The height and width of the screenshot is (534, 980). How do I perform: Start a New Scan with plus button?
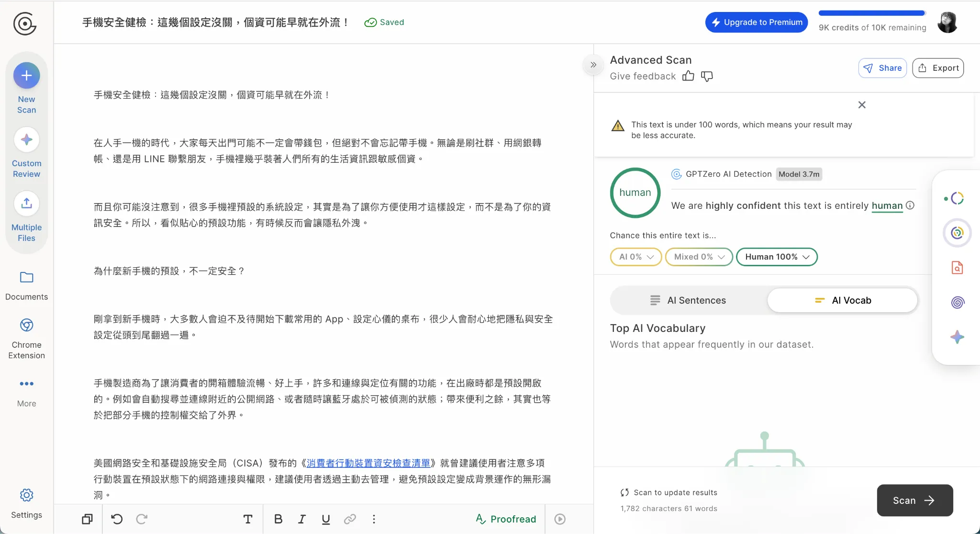pos(26,75)
